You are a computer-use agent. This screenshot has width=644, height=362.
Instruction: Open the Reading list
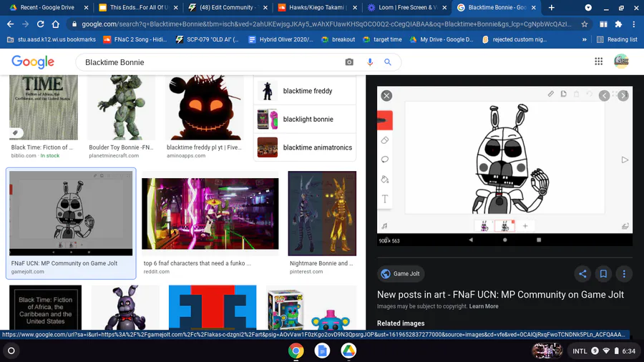617,39
